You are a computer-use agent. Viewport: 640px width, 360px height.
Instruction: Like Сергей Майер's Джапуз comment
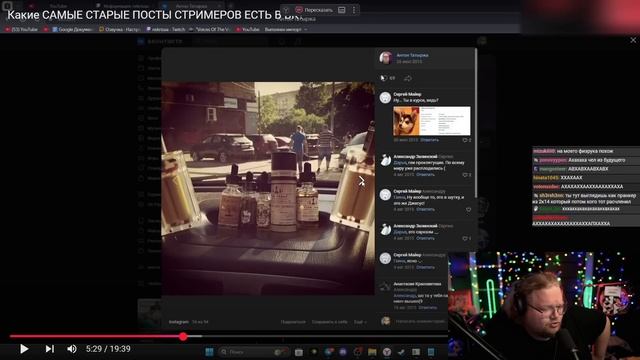468,209
